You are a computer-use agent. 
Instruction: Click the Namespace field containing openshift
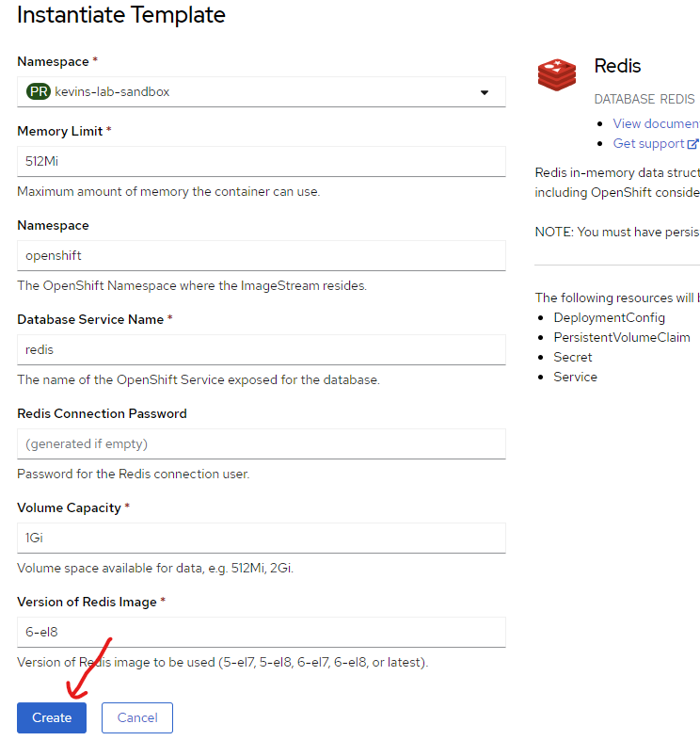262,255
